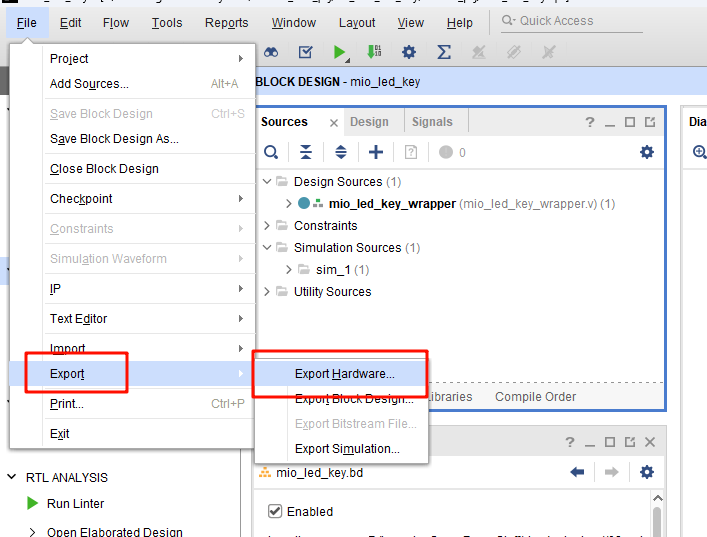Open the Tools menu

(x=167, y=23)
